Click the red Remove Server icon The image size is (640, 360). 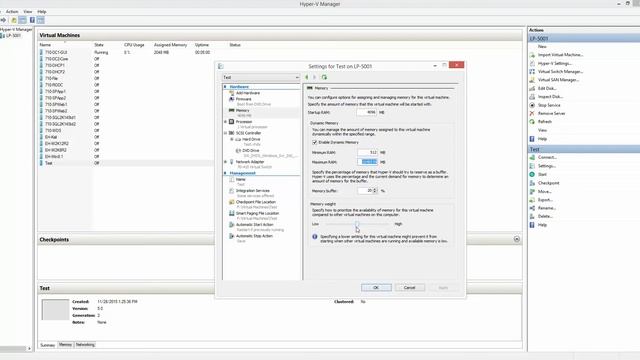click(x=532, y=113)
